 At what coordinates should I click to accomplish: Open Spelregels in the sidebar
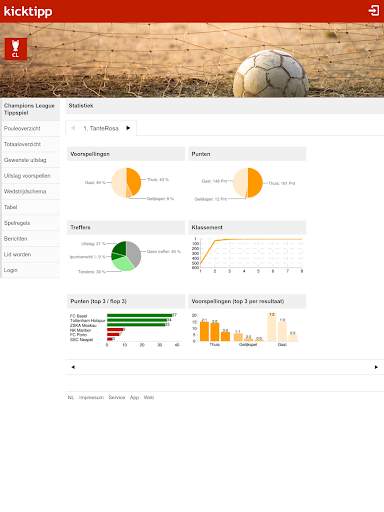click(x=30, y=223)
